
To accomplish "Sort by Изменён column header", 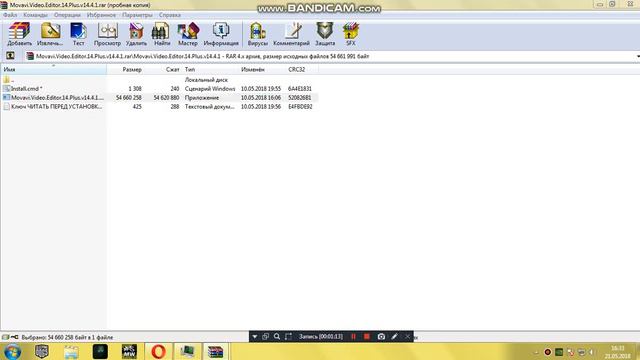I will [262, 69].
